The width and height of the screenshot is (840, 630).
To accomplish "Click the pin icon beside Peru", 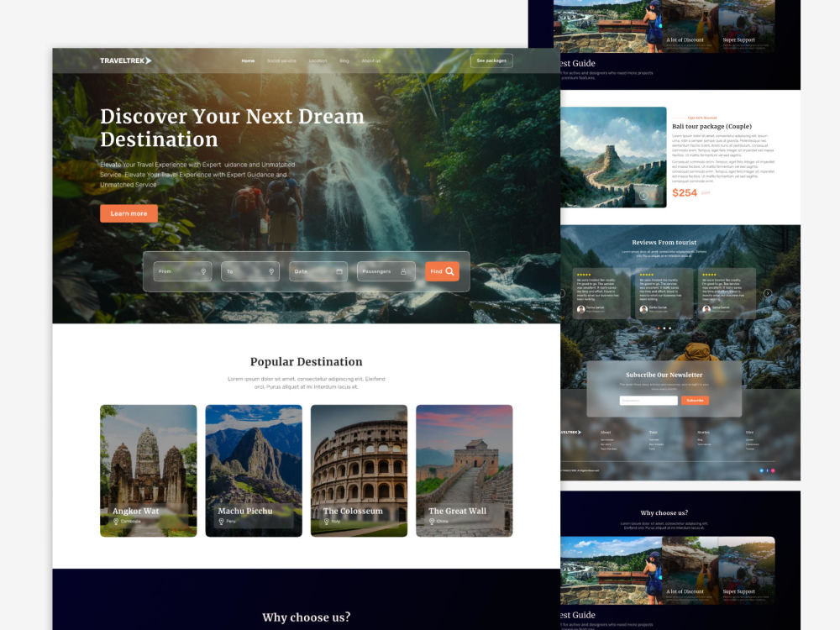I will [221, 522].
